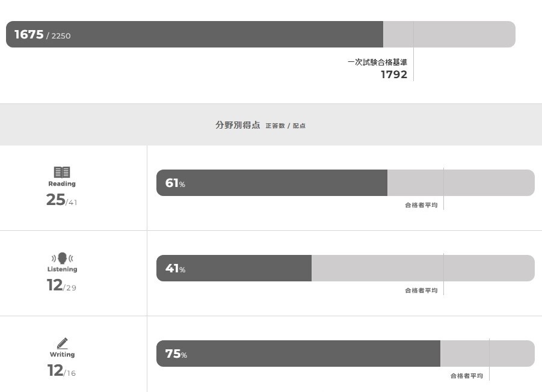Click the 一次試験合格基準 label

click(377, 62)
